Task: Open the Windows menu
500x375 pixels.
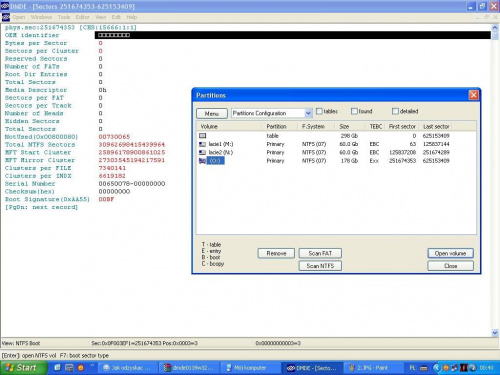Action: (41, 17)
